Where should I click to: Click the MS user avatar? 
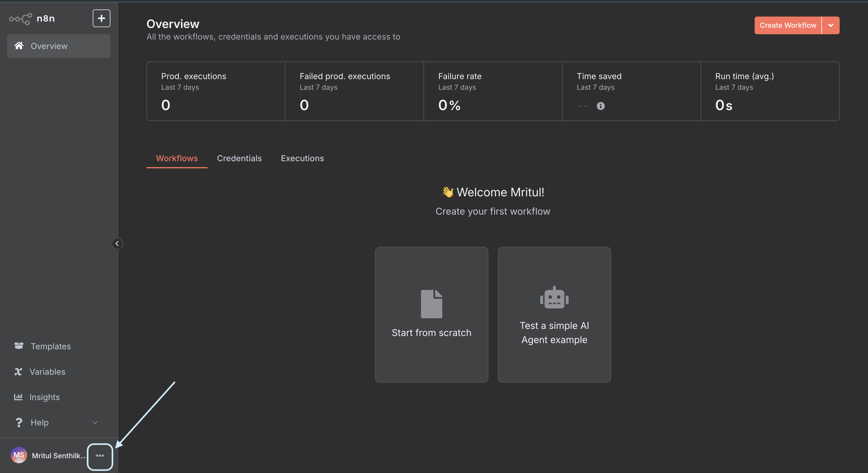point(19,455)
